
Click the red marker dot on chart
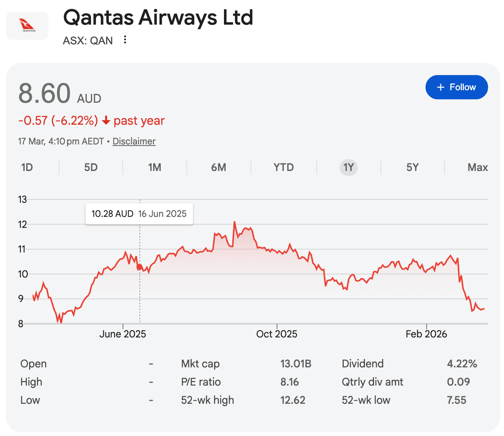139,267
